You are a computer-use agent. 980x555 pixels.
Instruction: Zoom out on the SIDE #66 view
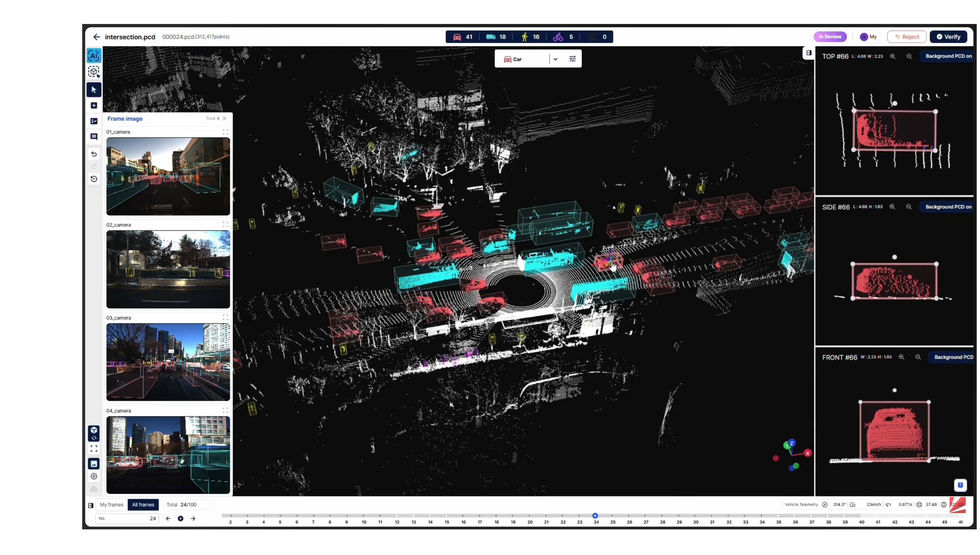point(909,207)
